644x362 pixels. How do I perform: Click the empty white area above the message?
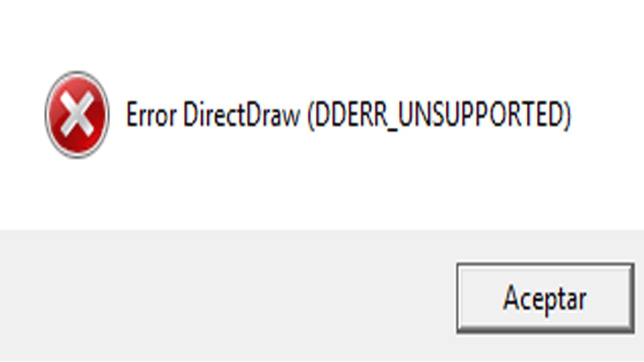pos(322,35)
